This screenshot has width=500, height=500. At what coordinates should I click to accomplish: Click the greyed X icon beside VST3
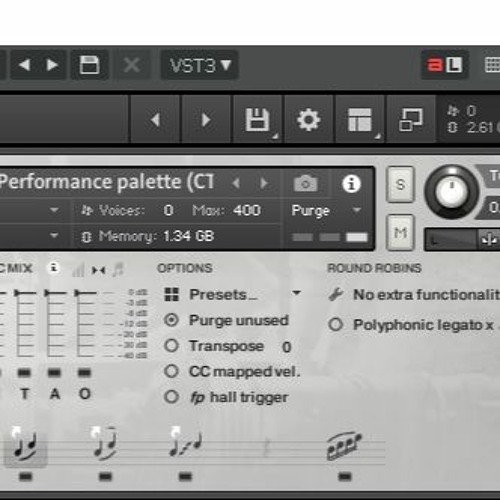click(x=132, y=65)
